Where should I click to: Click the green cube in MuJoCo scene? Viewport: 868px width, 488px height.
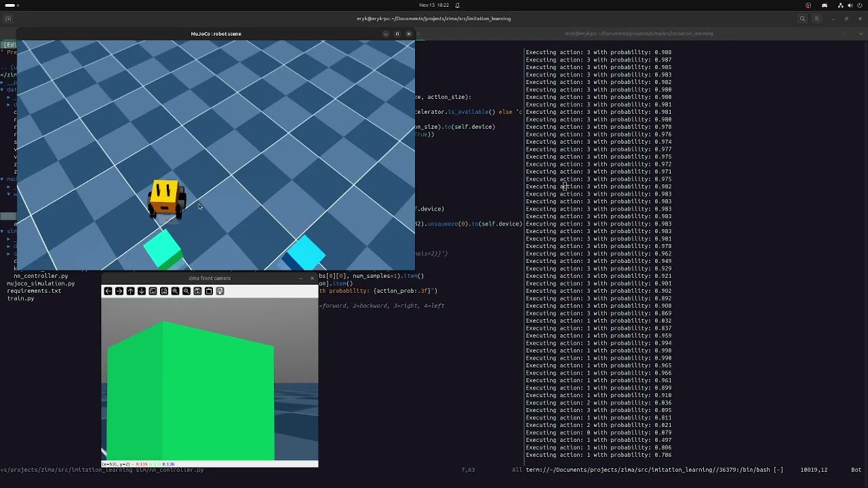click(x=164, y=249)
